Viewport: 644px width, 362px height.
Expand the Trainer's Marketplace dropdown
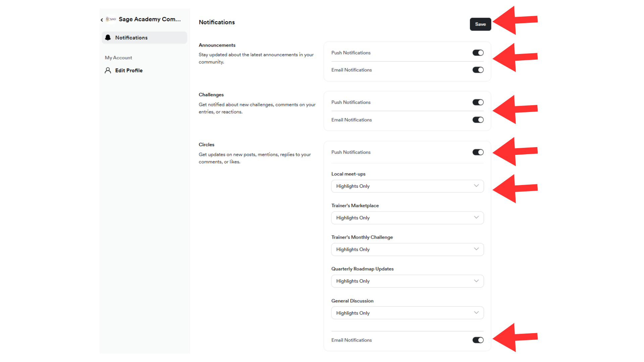pos(407,218)
